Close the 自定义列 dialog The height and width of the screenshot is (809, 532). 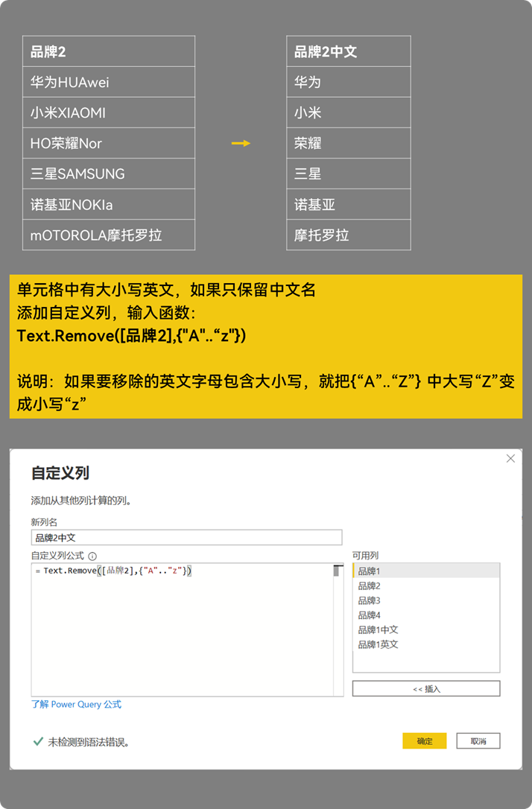click(510, 459)
